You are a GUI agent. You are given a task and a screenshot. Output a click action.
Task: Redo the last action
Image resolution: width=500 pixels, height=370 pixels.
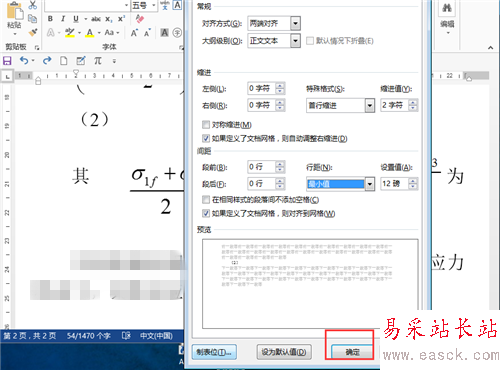pyautogui.click(x=47, y=60)
